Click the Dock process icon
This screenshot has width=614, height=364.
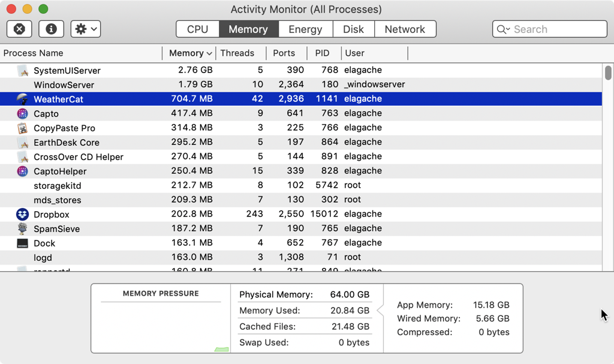[23, 243]
